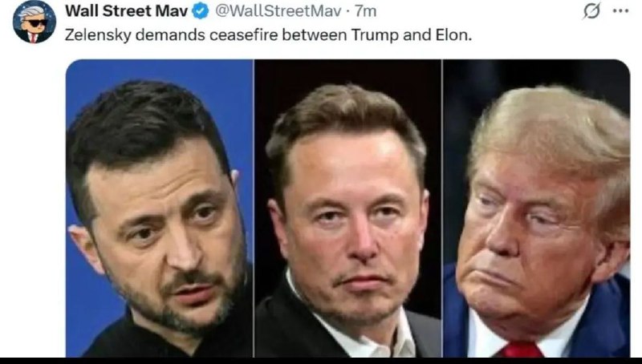Open the post via its tweet text
The image size is (642, 364).
(x=268, y=35)
